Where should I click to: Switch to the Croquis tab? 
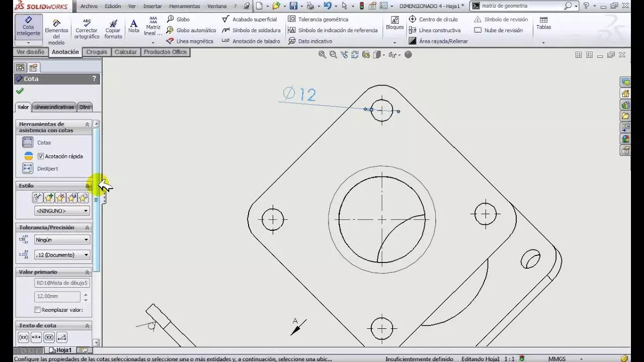pos(97,52)
